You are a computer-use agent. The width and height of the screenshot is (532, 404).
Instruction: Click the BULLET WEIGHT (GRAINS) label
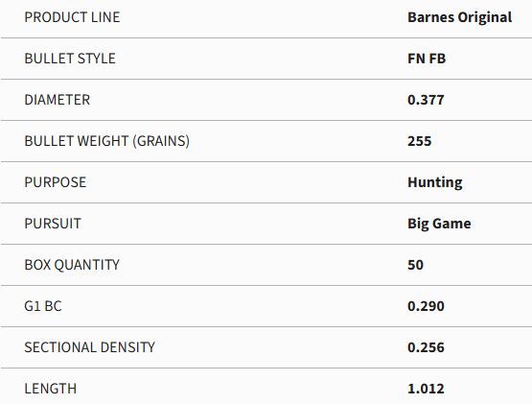tap(106, 141)
